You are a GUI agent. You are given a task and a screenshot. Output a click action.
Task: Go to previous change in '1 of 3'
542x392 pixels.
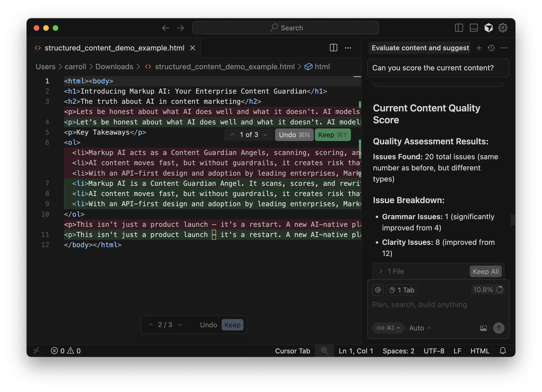(232, 135)
